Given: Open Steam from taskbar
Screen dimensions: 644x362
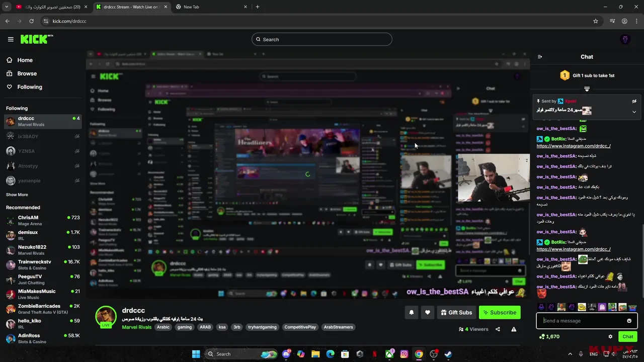Looking at the screenshot, I should coord(448,354).
